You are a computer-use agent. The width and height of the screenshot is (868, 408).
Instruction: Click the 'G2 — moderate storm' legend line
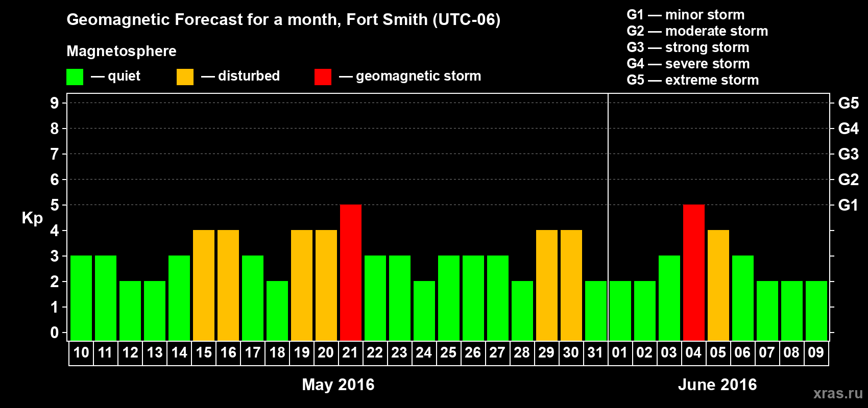click(697, 31)
